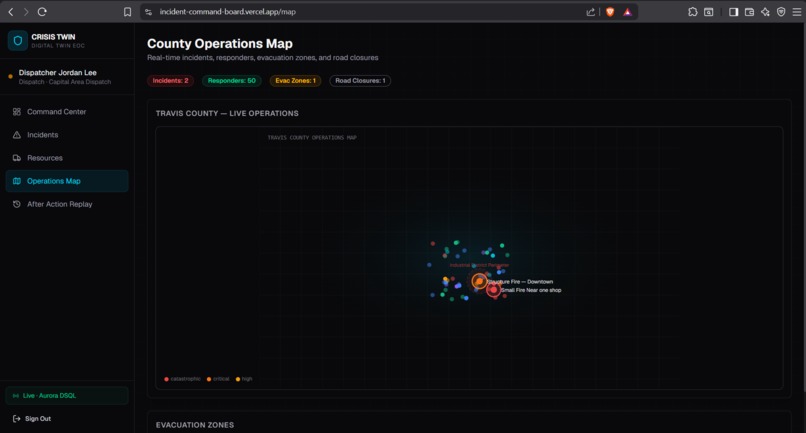
Task: Reload the page with the refresh icon
Action: tap(42, 12)
